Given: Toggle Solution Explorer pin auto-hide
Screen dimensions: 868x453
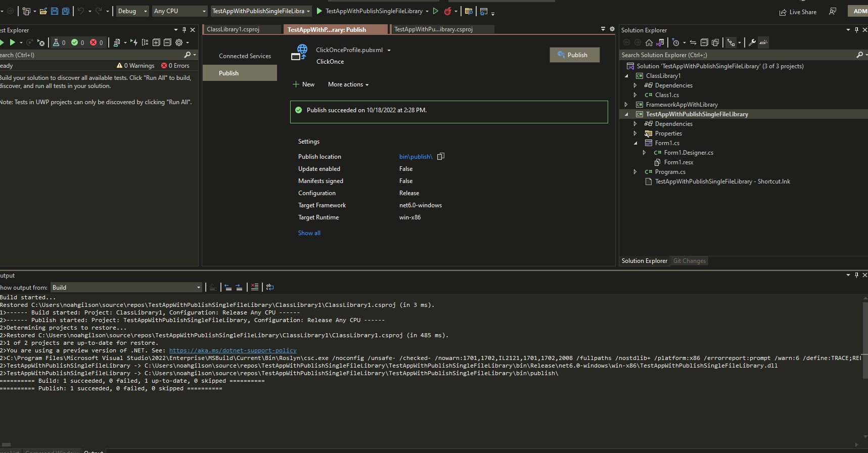Looking at the screenshot, I should pos(856,30).
